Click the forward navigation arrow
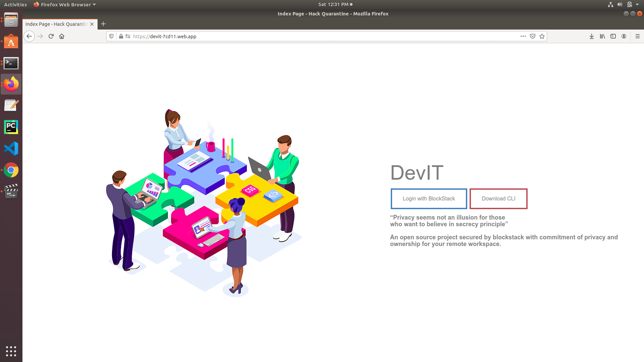644x362 pixels. coord(40,36)
